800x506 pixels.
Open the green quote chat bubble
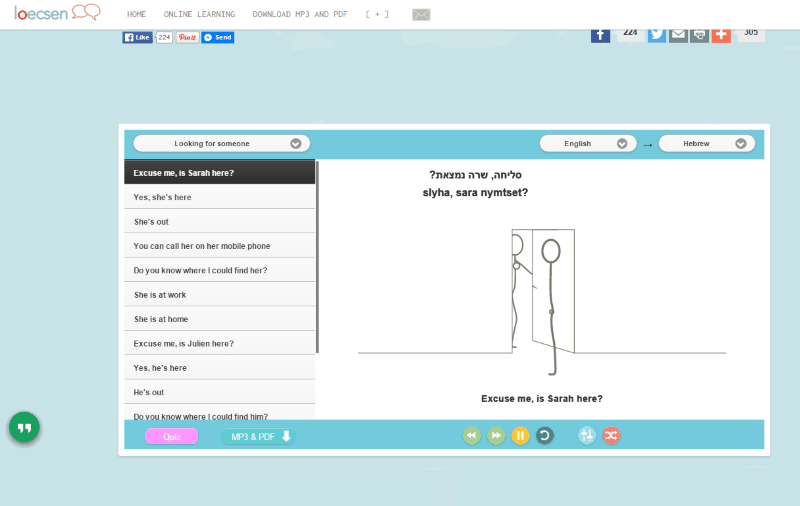[x=24, y=427]
